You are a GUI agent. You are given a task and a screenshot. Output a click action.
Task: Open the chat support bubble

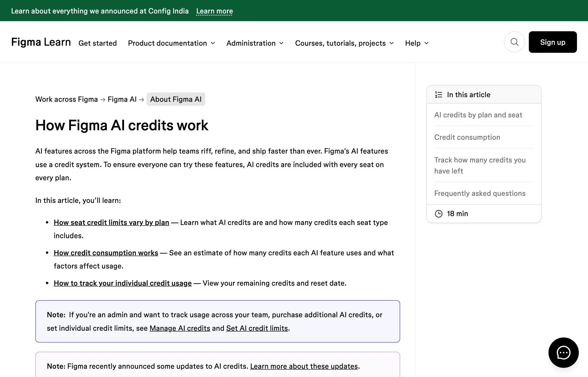[x=563, y=352]
